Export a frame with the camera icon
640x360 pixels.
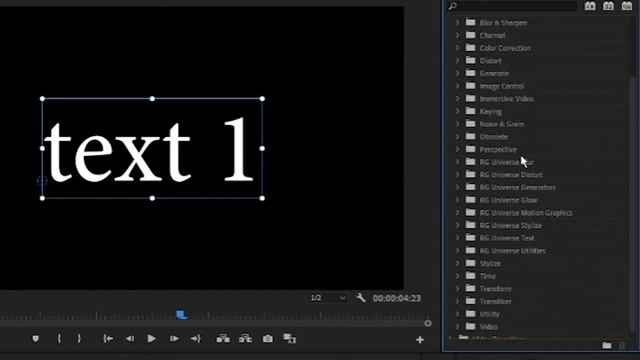[268, 339]
